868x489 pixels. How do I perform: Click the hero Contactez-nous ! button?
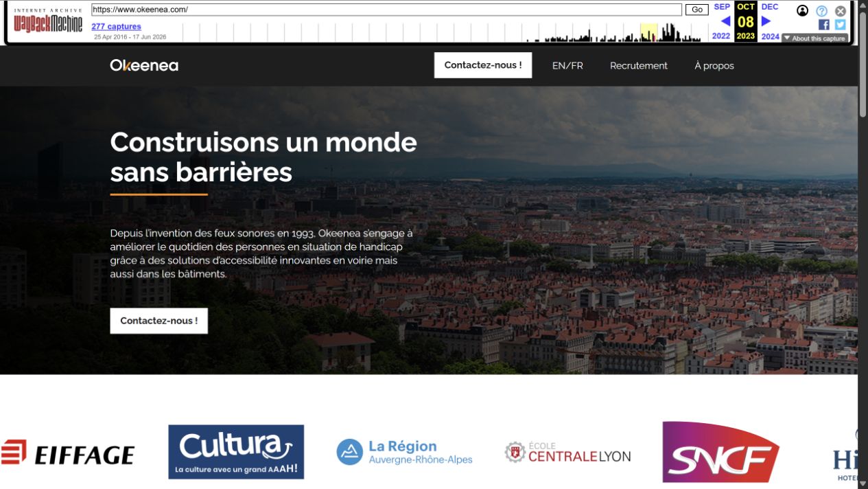[159, 321]
